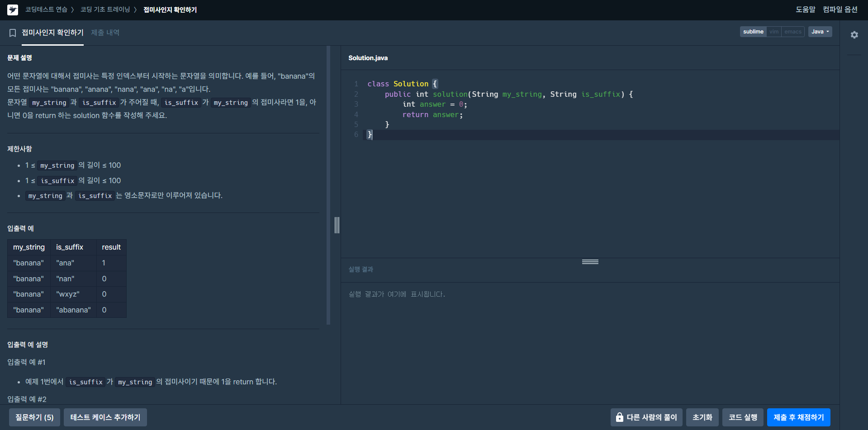Switch editor keymap to sublime
Viewport: 868px width, 430px height.
(x=753, y=32)
